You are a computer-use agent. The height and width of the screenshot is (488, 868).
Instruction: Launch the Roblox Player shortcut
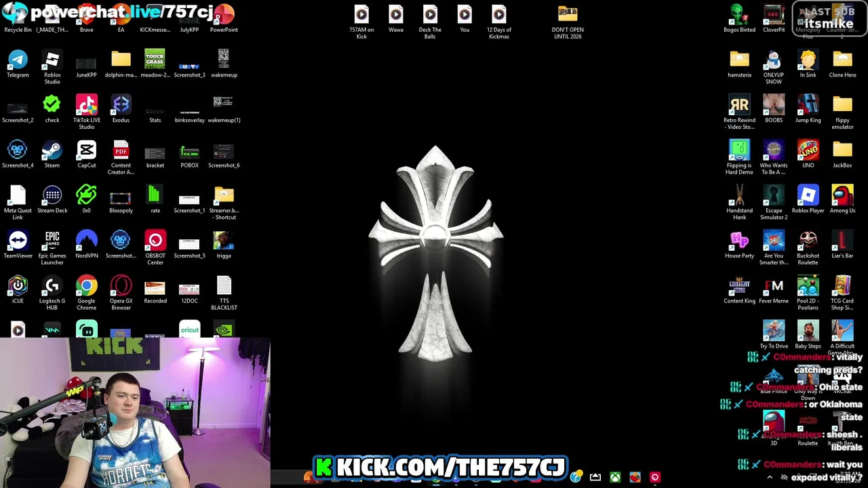[808, 199]
